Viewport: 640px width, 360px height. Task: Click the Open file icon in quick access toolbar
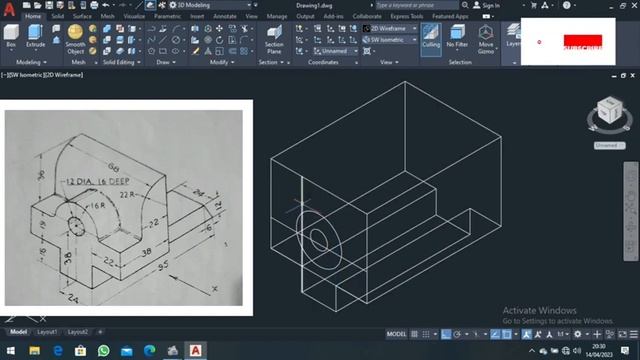pos(38,5)
